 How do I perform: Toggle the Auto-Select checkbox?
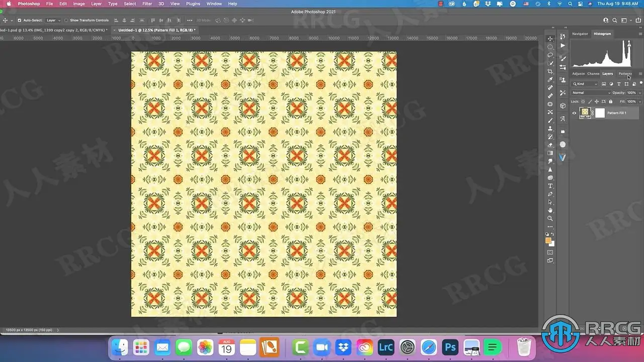point(20,21)
